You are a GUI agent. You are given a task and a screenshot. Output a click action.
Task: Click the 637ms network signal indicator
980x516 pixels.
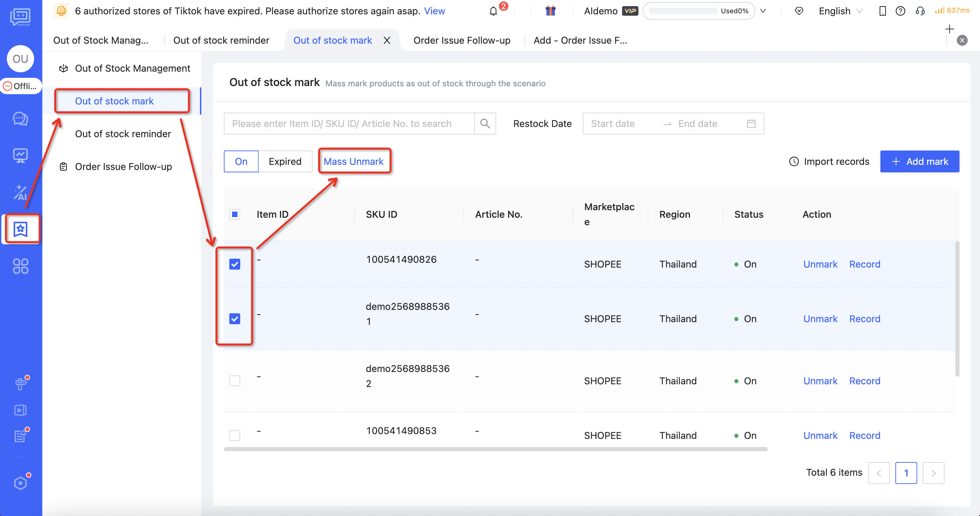pyautogui.click(x=952, y=11)
